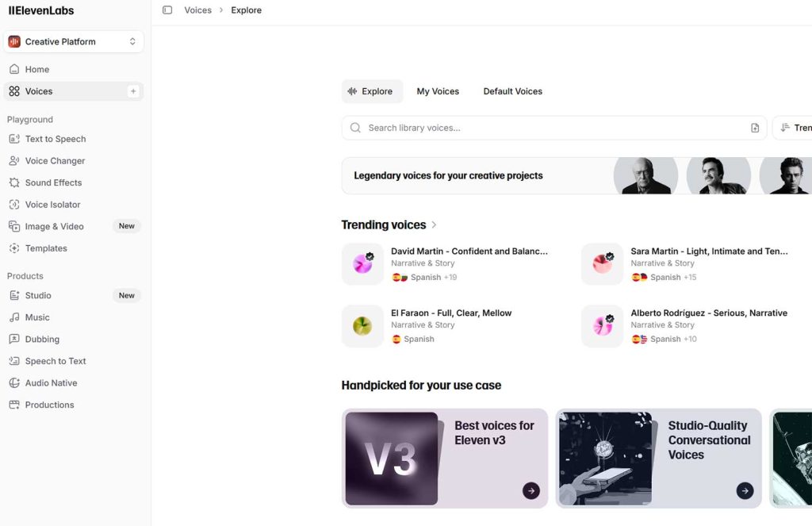This screenshot has height=526, width=812.
Task: Play Alberto Rodríguez voice avatar
Action: tap(603, 326)
